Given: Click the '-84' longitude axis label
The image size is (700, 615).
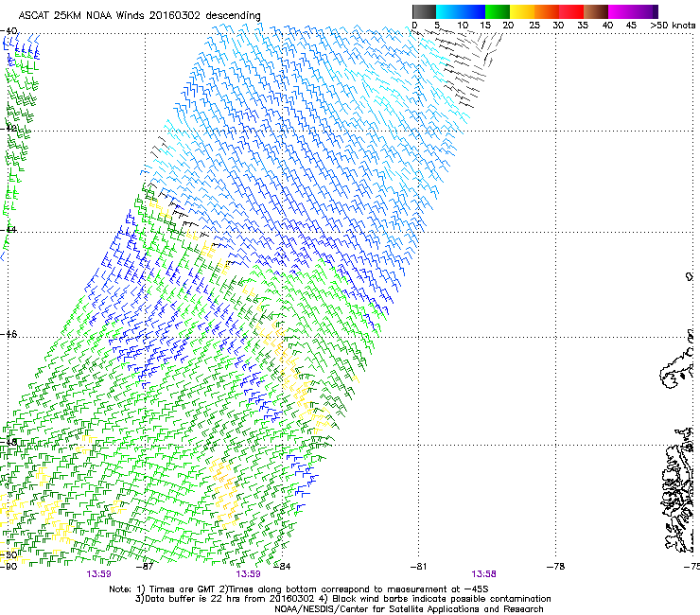Looking at the screenshot, I should tap(282, 567).
